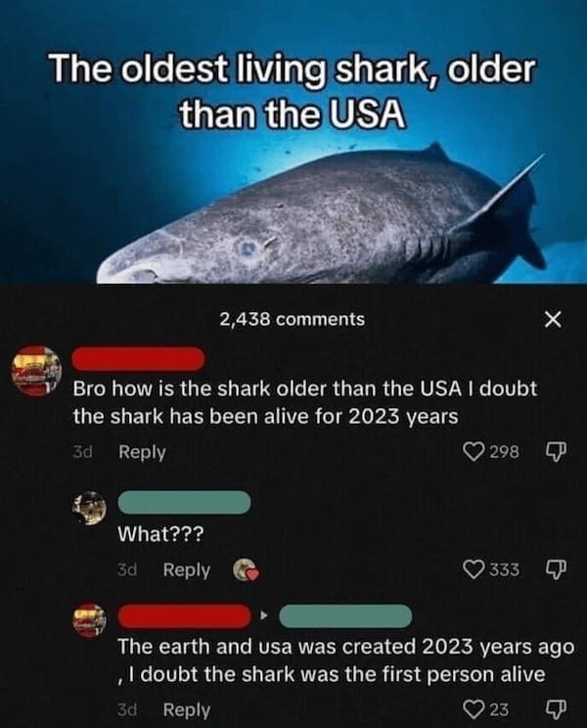The image size is (587, 728).
Task: Close the comments panel with the X
Action: (552, 319)
